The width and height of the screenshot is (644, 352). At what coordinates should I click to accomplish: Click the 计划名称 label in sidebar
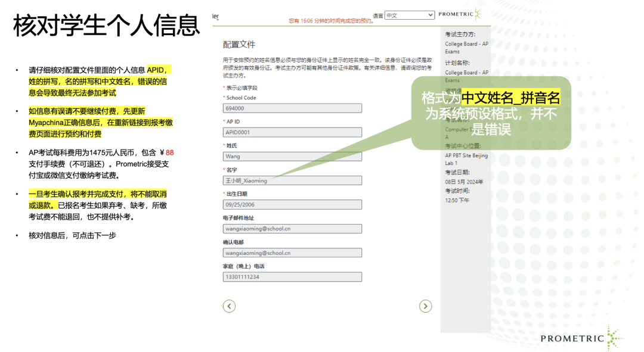coord(457,63)
